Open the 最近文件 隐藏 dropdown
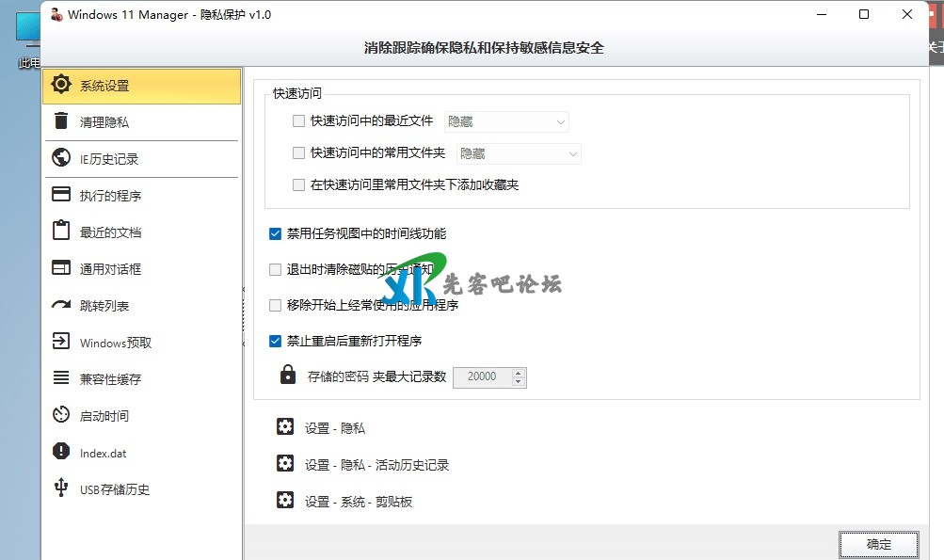 [x=507, y=121]
